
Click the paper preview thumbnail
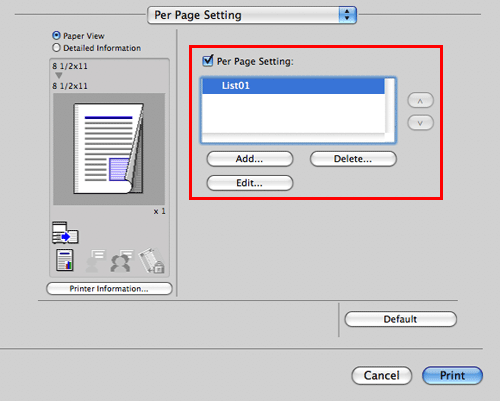pyautogui.click(x=109, y=149)
